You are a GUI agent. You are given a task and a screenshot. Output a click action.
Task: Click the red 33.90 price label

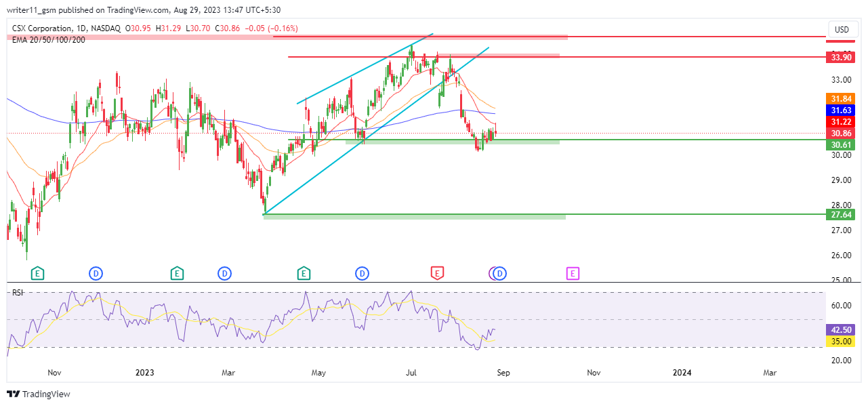pyautogui.click(x=841, y=58)
